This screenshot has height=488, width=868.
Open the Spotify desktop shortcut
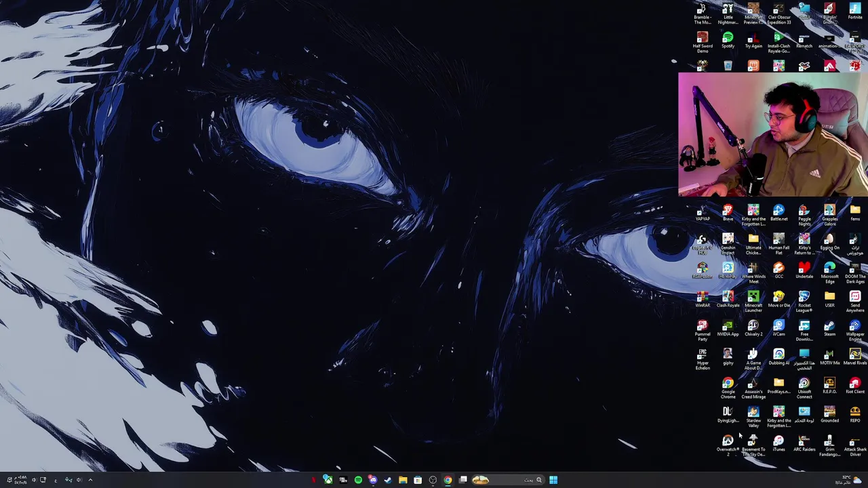(x=728, y=41)
